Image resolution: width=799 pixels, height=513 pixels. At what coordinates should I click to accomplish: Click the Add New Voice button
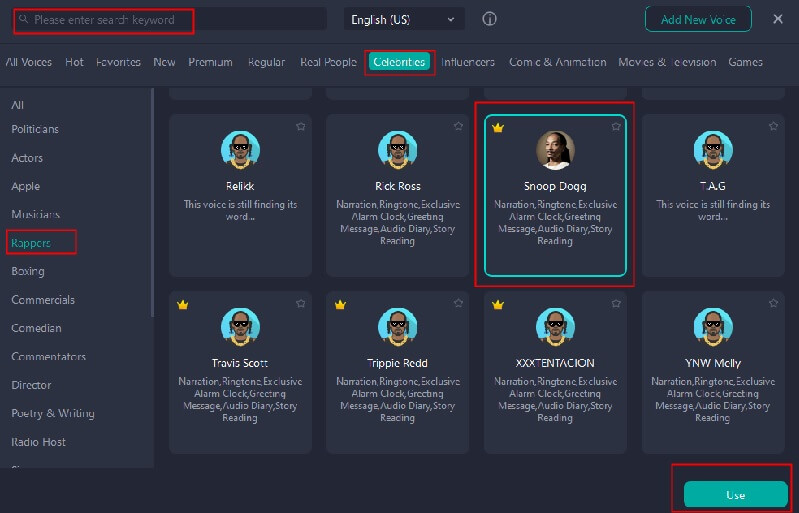point(698,19)
